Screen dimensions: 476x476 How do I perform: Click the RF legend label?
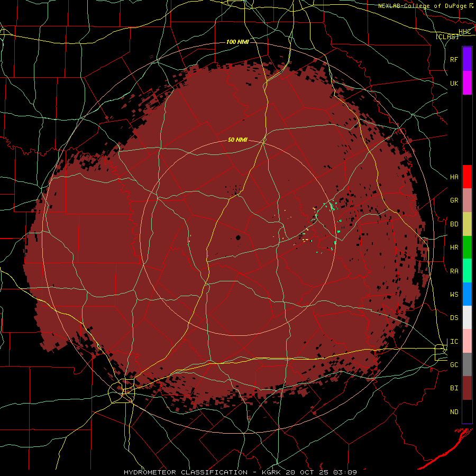pos(454,59)
